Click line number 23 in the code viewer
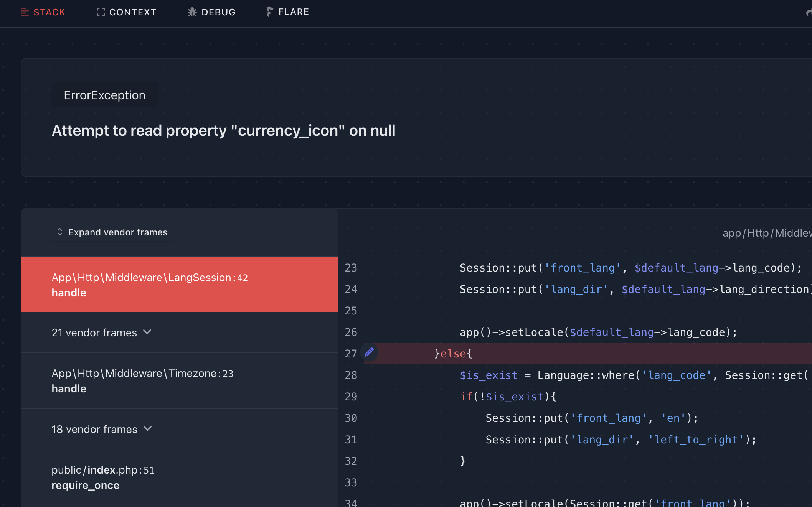Image resolution: width=812 pixels, height=507 pixels. tap(351, 268)
